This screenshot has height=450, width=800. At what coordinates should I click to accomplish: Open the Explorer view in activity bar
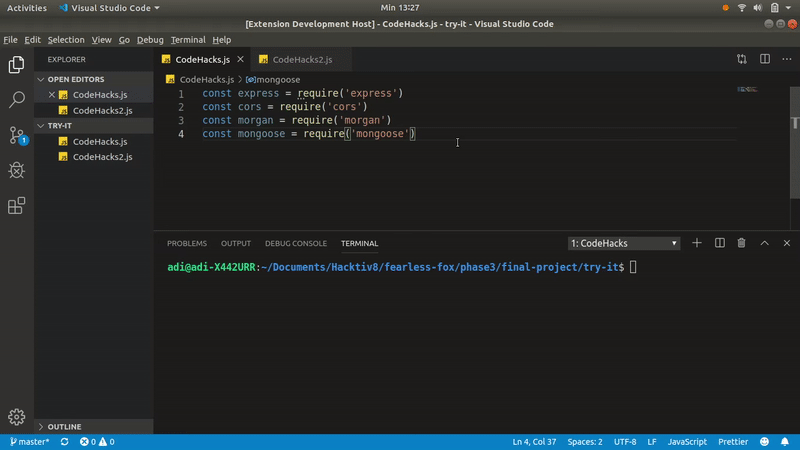tap(16, 65)
